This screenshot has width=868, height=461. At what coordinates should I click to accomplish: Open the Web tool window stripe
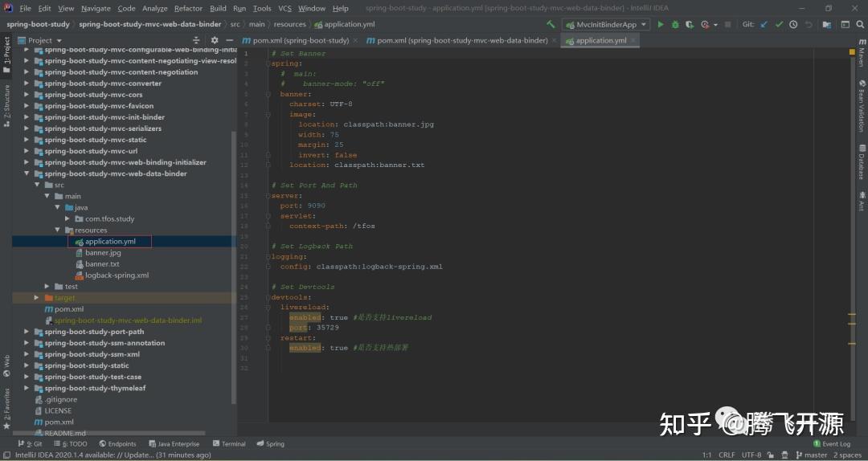6,365
